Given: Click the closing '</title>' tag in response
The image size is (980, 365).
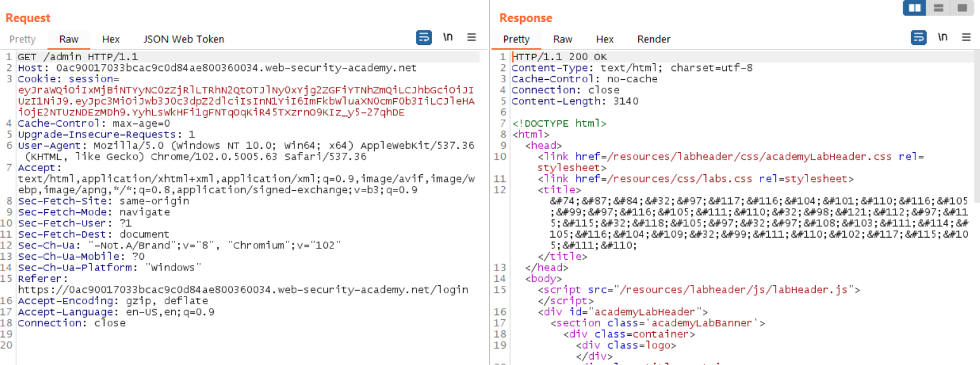Looking at the screenshot, I should [562, 257].
